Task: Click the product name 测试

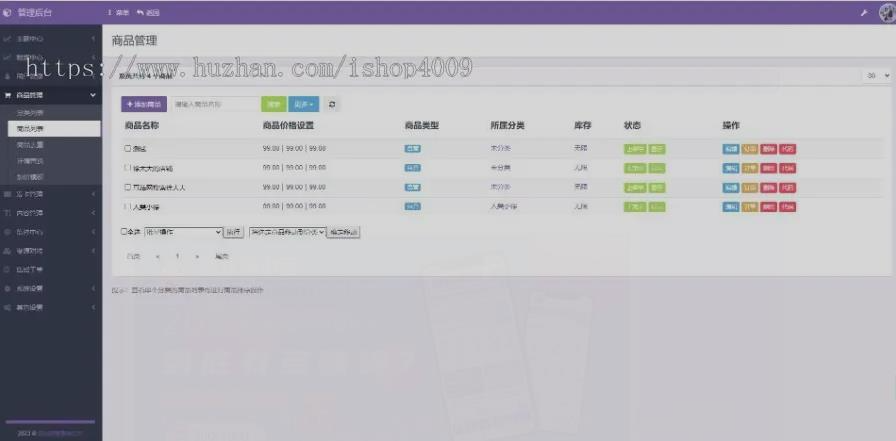Action: (x=139, y=149)
